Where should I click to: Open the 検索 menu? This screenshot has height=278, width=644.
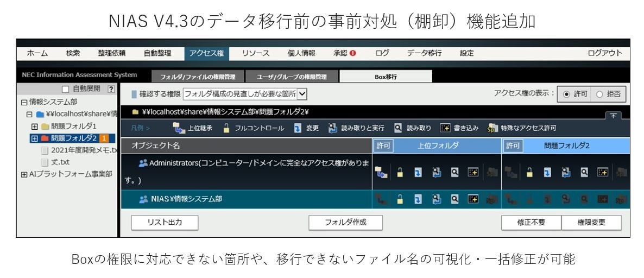[73, 53]
